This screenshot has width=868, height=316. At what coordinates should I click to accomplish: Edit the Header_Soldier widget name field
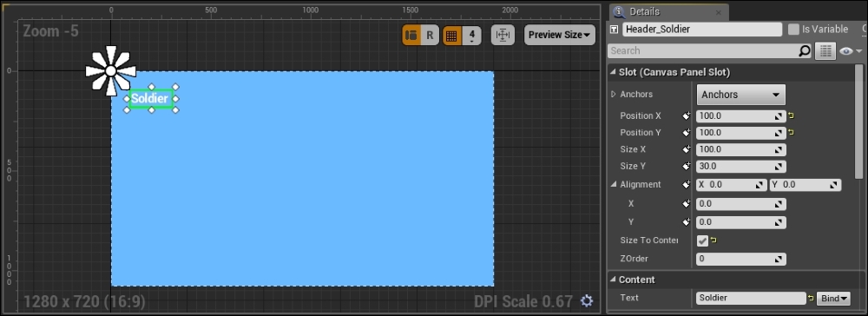click(702, 30)
